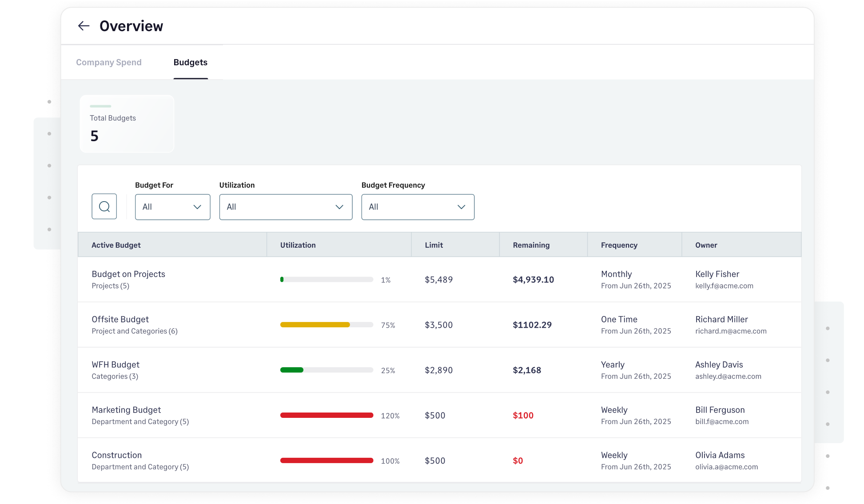Open the Budget on Projects details
864x504 pixels.
point(128,274)
